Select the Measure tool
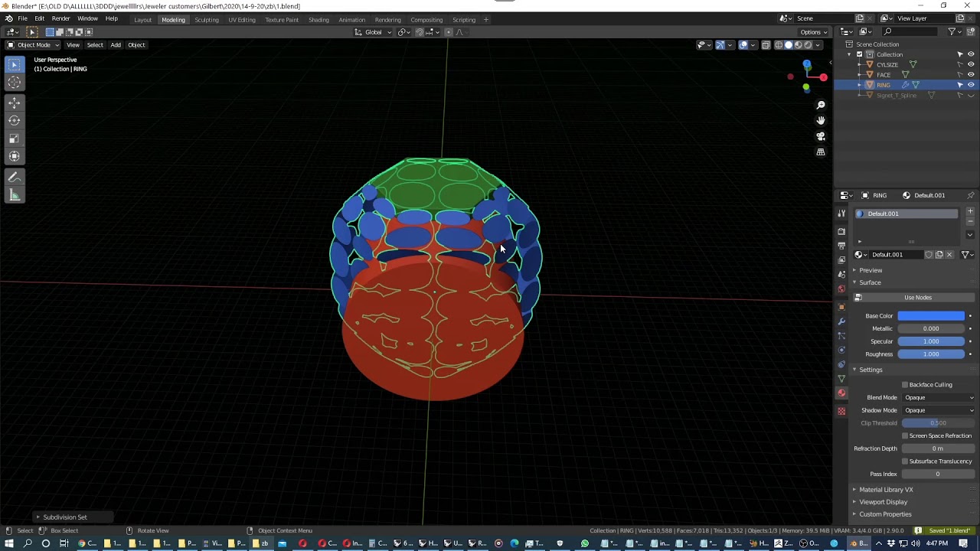This screenshot has height=551, width=980. coord(15,196)
